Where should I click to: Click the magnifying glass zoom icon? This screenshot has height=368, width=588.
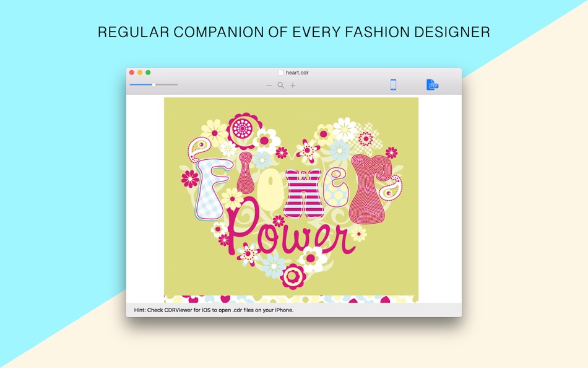[x=280, y=85]
